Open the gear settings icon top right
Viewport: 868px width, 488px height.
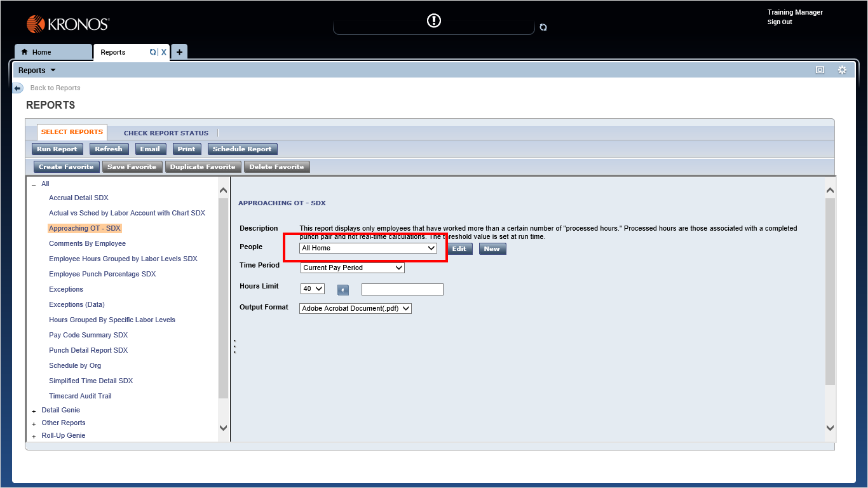[842, 70]
